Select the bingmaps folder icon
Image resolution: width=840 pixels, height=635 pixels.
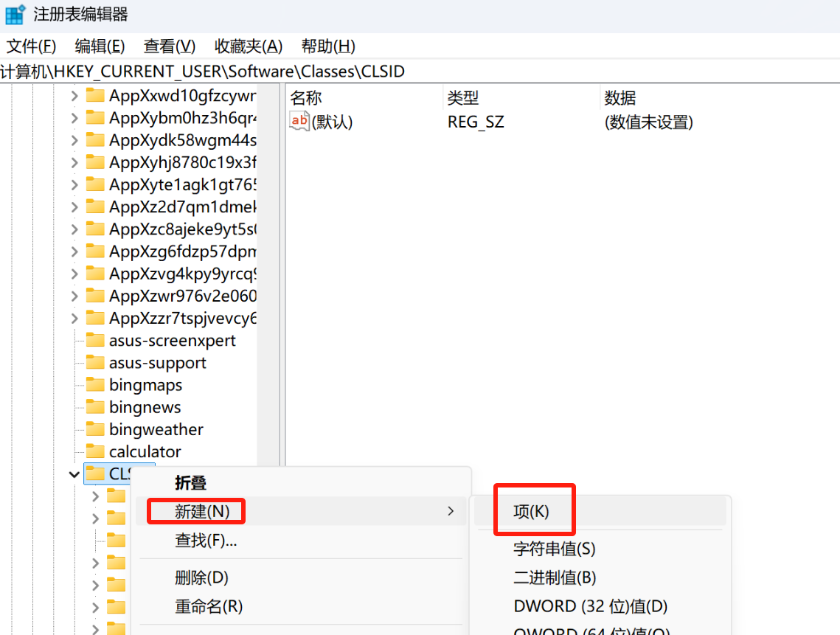coord(95,385)
